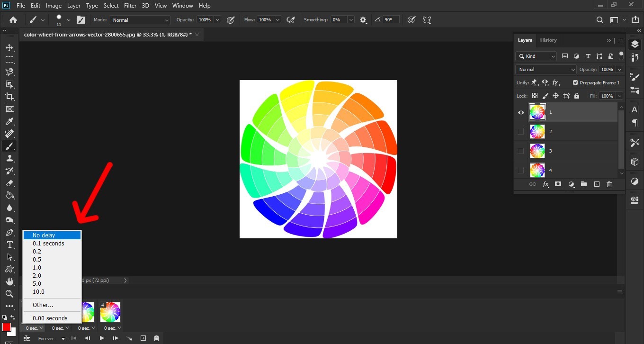Choose Other... in delay menu
This screenshot has height=344, width=644.
click(x=43, y=305)
